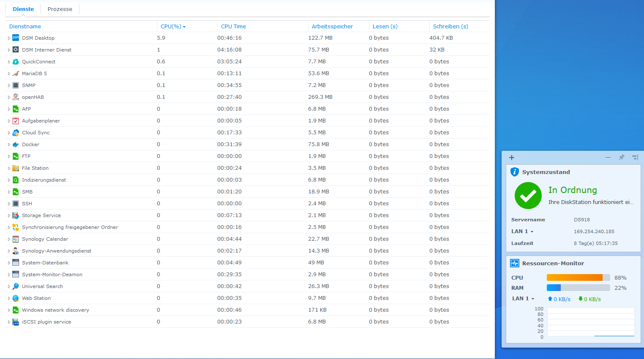
Task: Select the System-Monitor-Deamon row
Action: [x=248, y=275]
